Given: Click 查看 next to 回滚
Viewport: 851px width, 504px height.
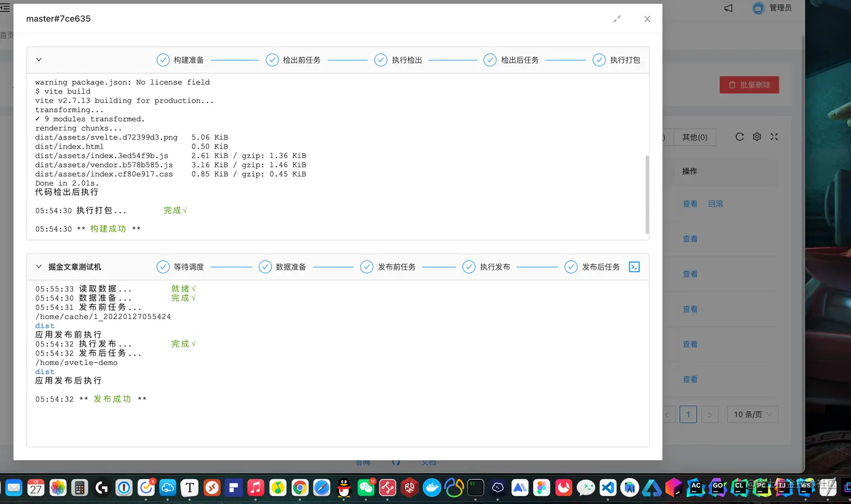Looking at the screenshot, I should (690, 204).
